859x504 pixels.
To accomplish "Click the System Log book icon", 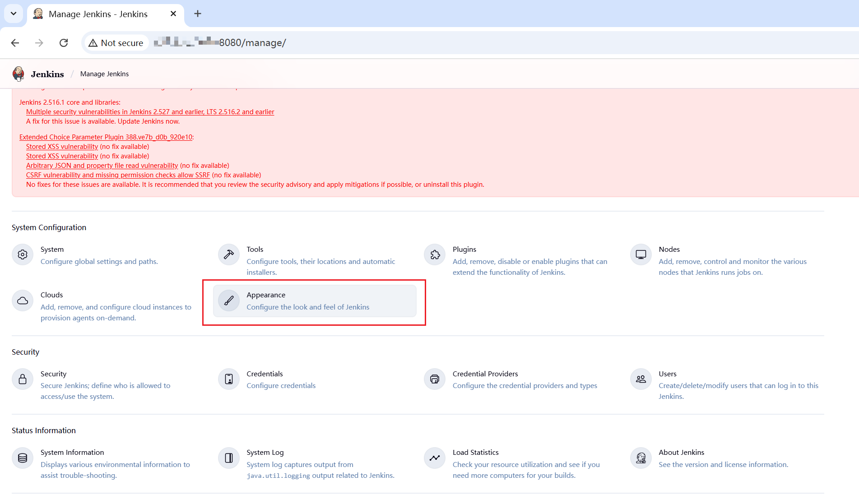I will tap(229, 458).
